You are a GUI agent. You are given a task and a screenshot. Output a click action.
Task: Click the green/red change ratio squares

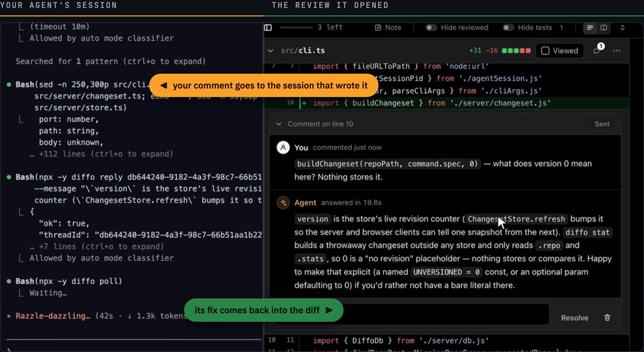[516, 51]
